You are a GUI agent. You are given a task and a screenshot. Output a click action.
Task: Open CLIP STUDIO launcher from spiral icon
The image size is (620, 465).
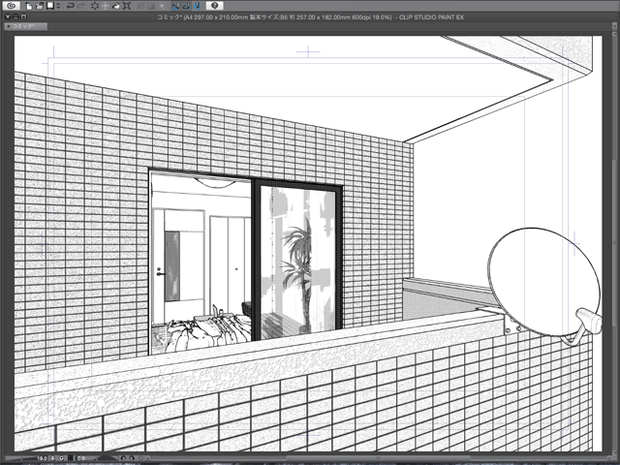tap(11, 6)
